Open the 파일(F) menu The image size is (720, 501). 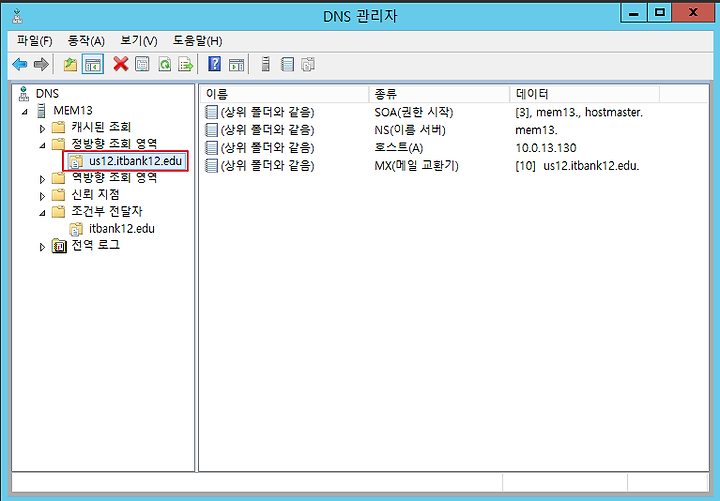[x=34, y=41]
